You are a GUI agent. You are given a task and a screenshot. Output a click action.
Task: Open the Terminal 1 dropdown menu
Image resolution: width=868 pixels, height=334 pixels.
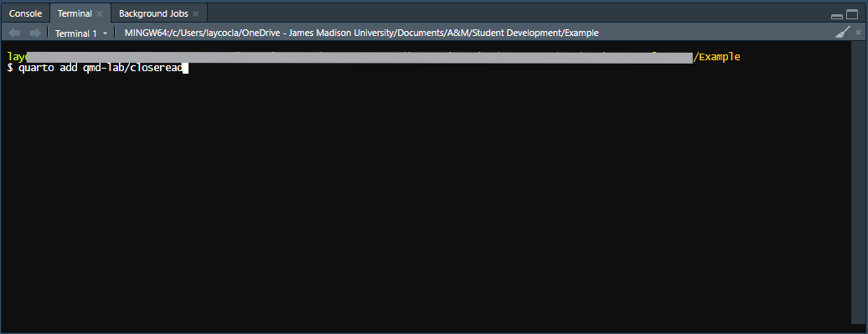pyautogui.click(x=81, y=33)
